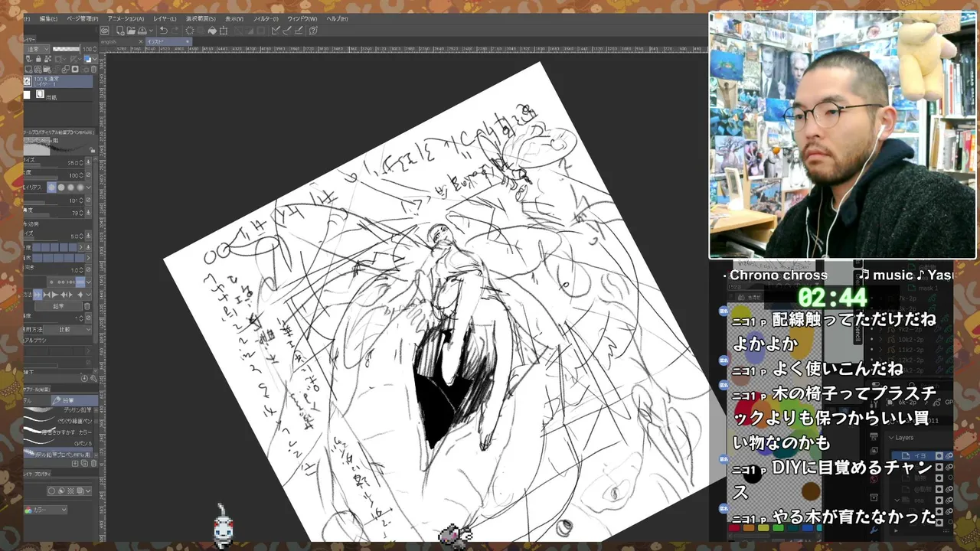Select the first anti-aliasing option

[x=52, y=187]
